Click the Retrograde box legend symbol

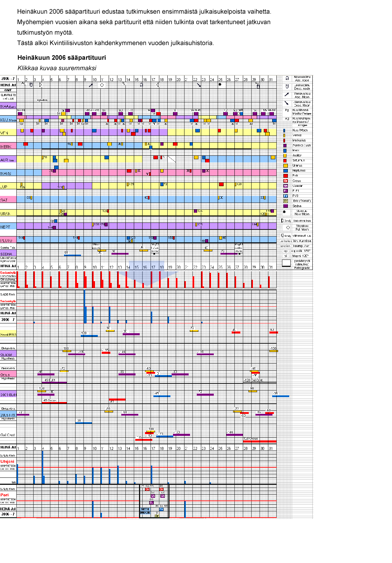pyautogui.click(x=286, y=263)
